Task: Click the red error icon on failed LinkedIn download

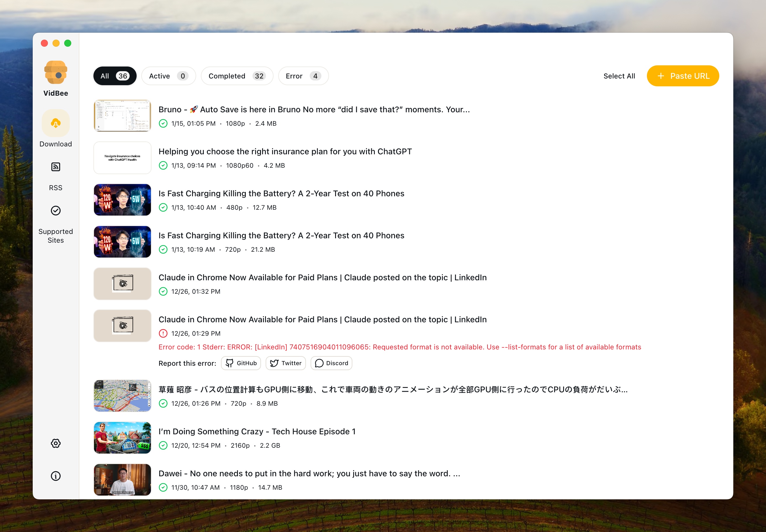Action: tap(163, 333)
